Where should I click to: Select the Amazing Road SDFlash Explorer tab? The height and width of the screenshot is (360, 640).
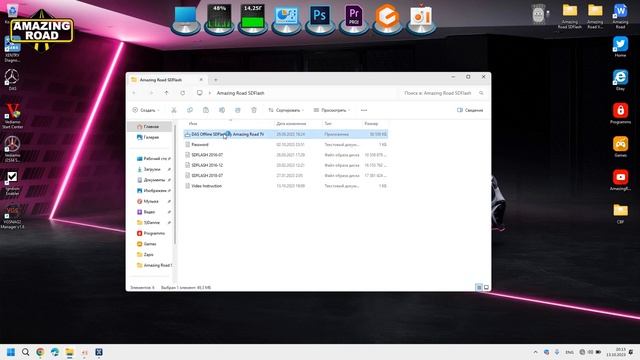167,80
